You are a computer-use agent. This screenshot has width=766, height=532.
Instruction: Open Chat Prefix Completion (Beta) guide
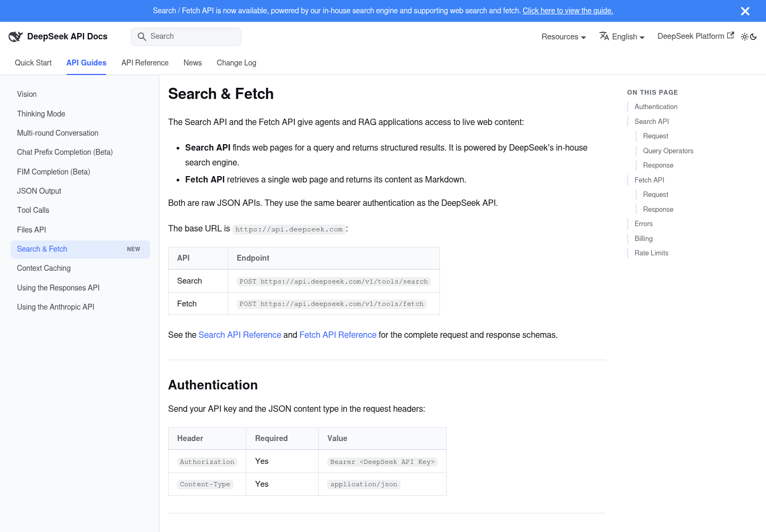click(80, 152)
